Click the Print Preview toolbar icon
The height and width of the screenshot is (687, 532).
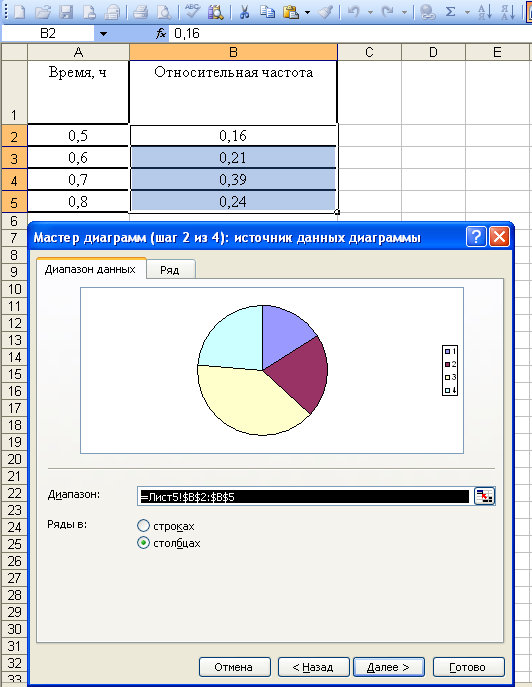click(164, 12)
